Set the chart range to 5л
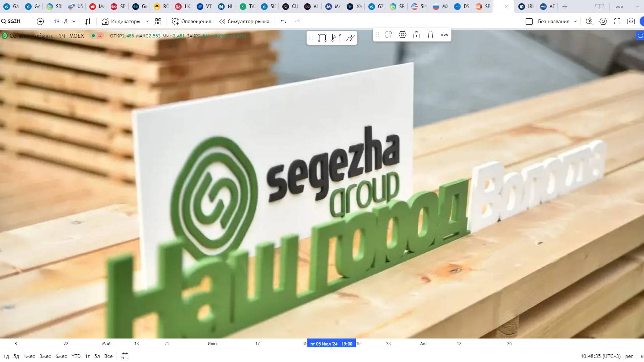The image size is (644, 362). click(97, 356)
